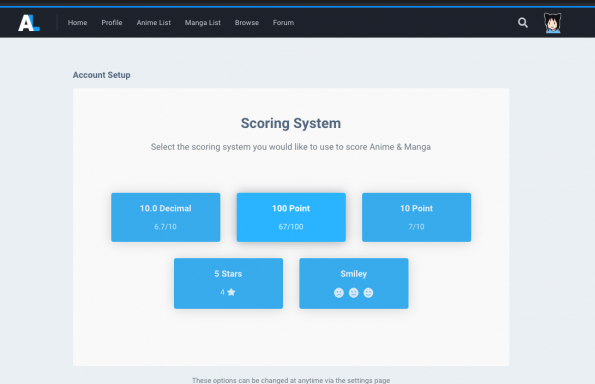
Task: Click the 7/10 example value
Action: coord(416,227)
